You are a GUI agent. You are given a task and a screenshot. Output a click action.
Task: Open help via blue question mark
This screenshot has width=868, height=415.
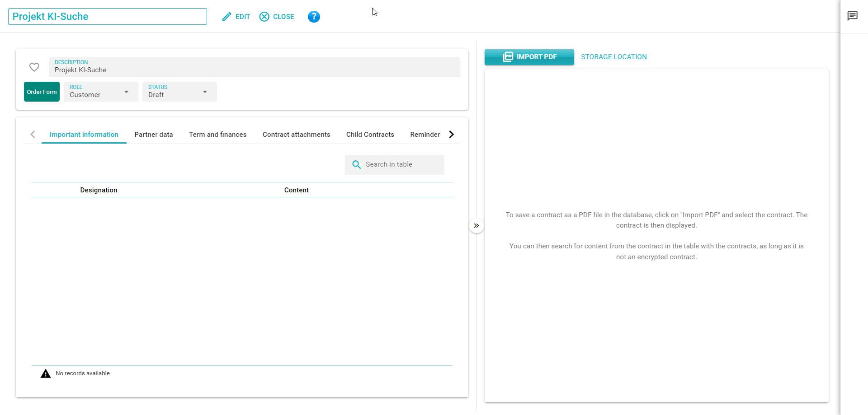point(314,17)
